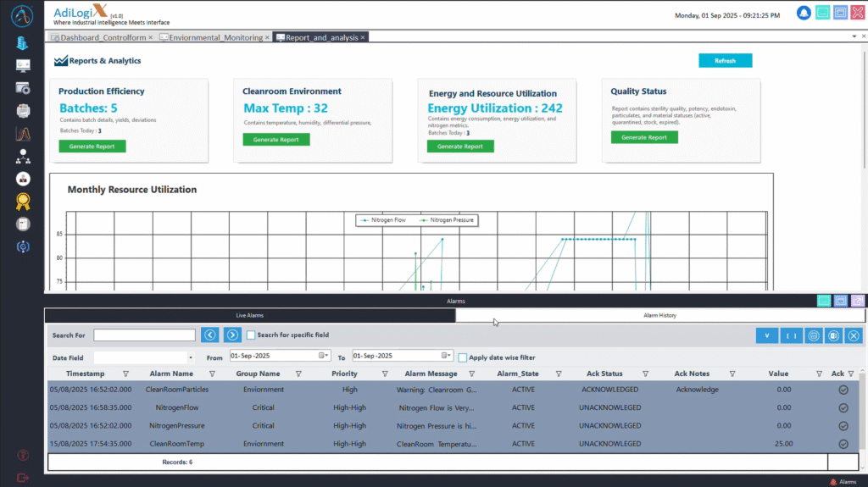Viewport: 868px width, 487px height.
Task: Switch to the Alarm History tab
Action: (x=659, y=315)
